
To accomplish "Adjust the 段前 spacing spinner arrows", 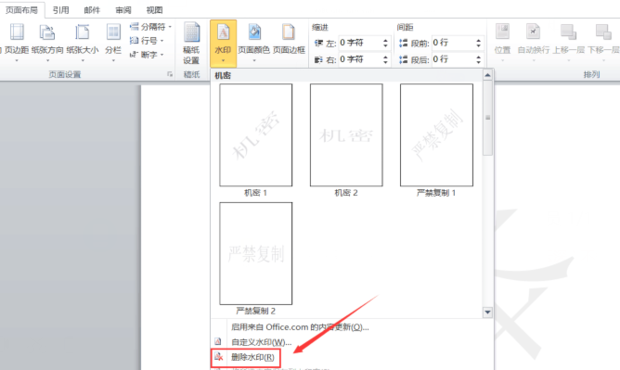I will point(478,43).
